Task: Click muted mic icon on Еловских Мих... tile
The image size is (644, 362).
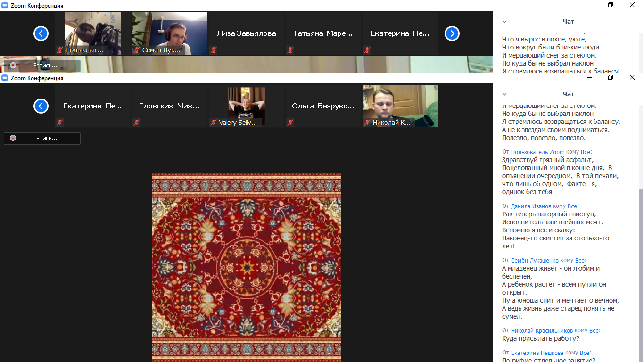Action: coord(137,123)
